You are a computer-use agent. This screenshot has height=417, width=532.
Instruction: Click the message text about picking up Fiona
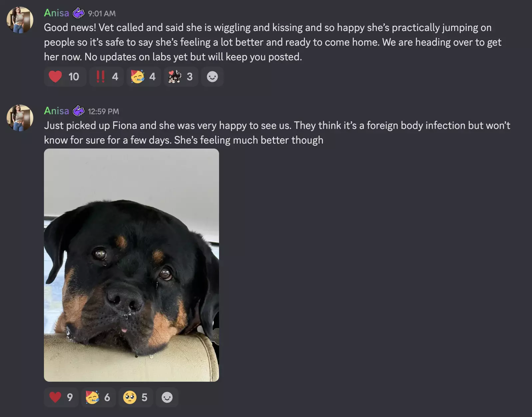277,133
